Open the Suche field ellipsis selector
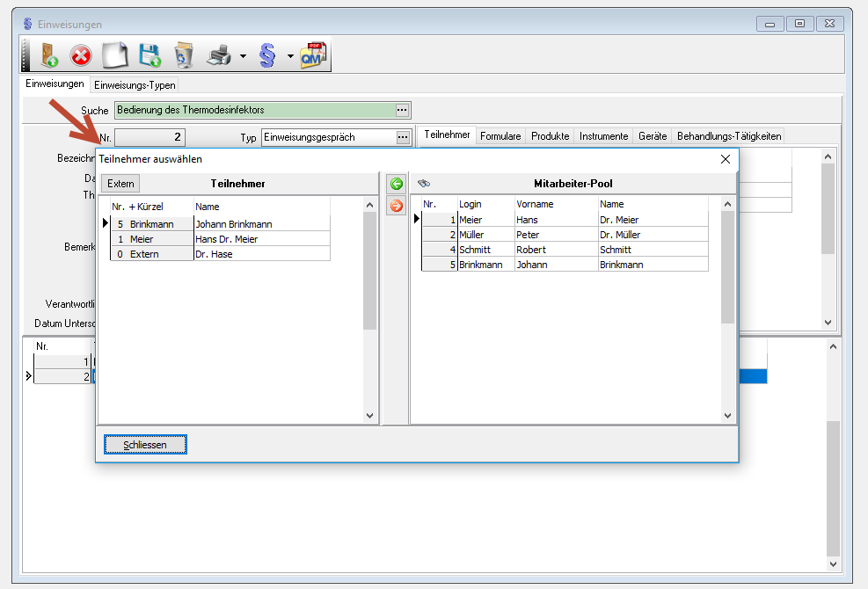 click(x=403, y=111)
